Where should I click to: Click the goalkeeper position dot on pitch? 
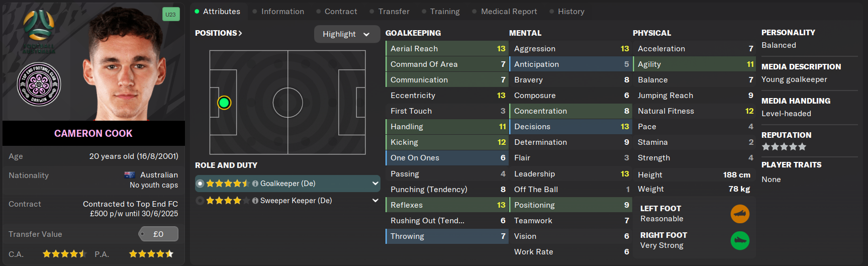point(224,103)
